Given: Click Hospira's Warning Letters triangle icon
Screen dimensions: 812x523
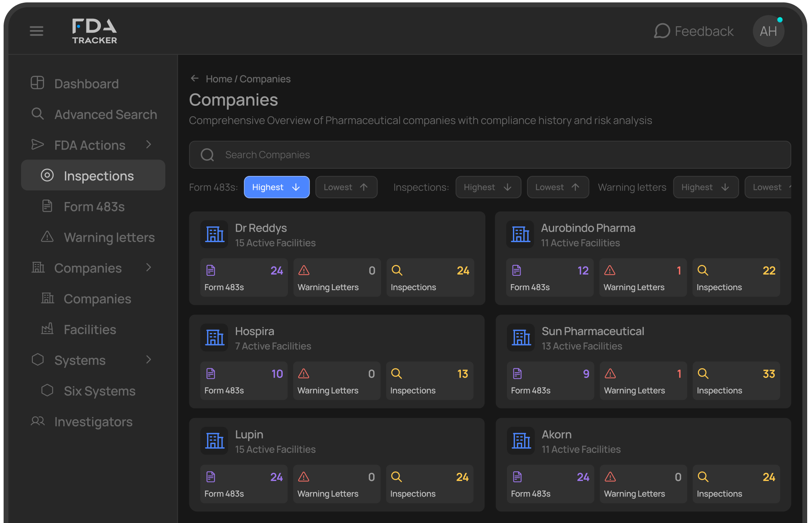Looking at the screenshot, I should [304, 374].
